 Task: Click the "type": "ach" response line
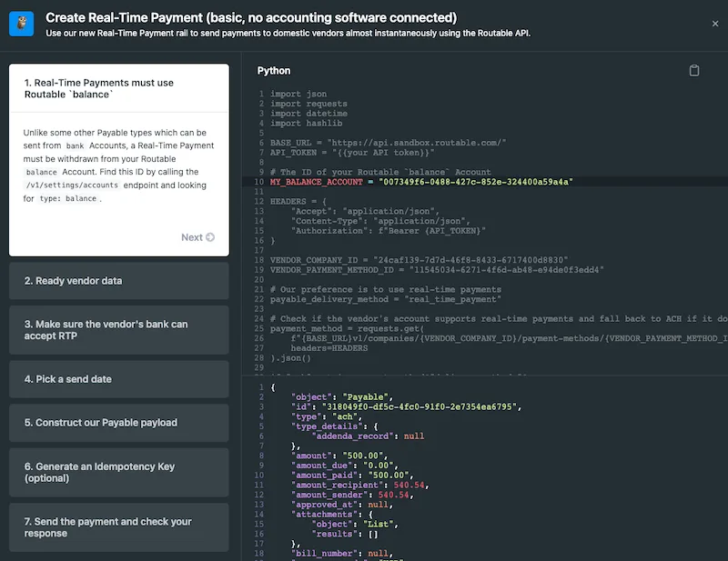pyautogui.click(x=327, y=416)
